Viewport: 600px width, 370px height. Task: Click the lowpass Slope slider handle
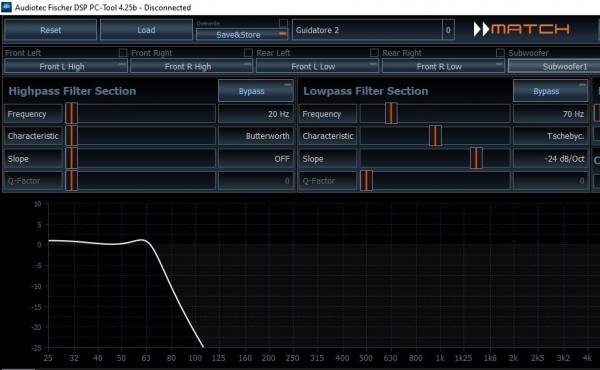[x=476, y=158]
